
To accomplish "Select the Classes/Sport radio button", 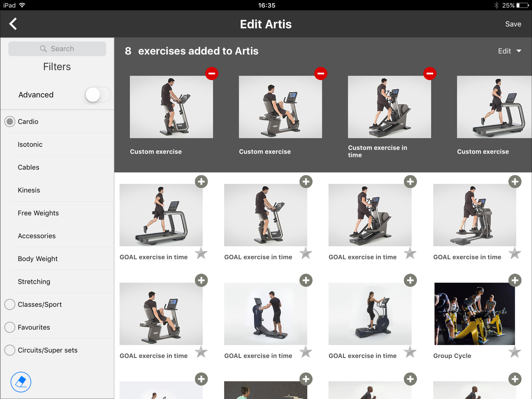I will pos(10,305).
